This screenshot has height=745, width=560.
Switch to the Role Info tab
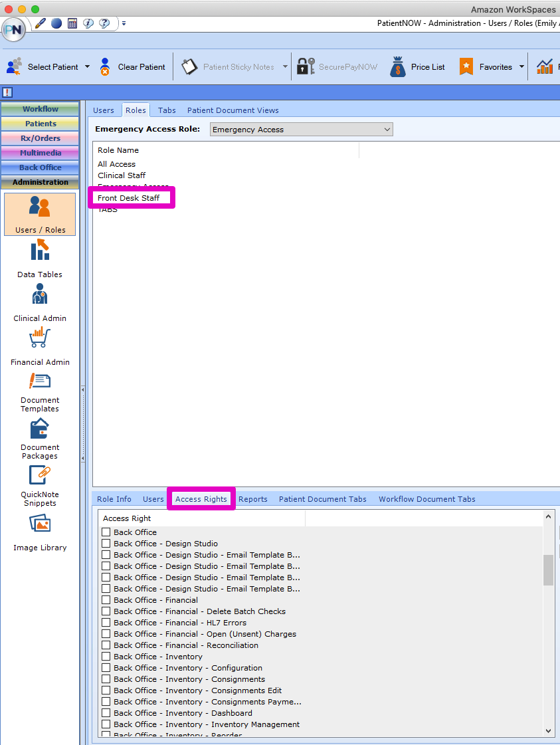(114, 499)
